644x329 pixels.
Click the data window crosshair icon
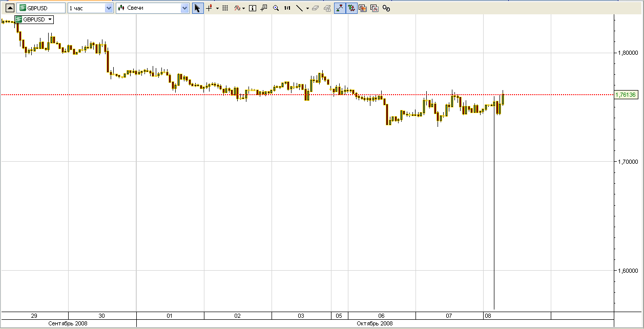coord(264,8)
